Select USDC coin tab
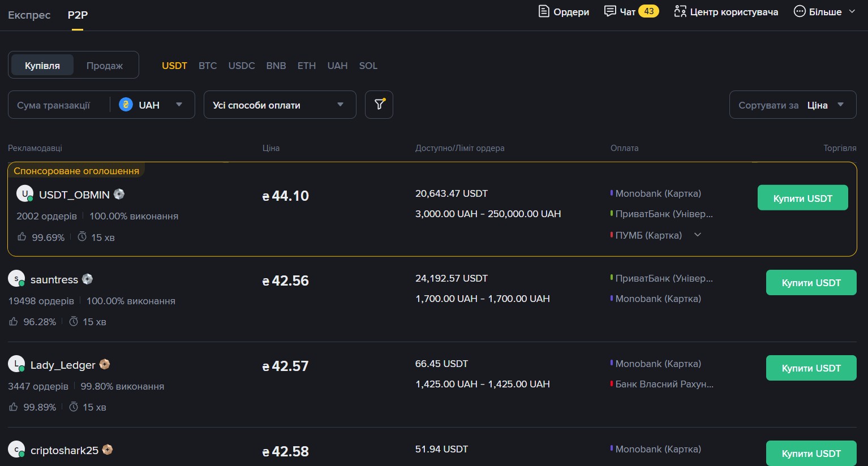 pos(242,66)
